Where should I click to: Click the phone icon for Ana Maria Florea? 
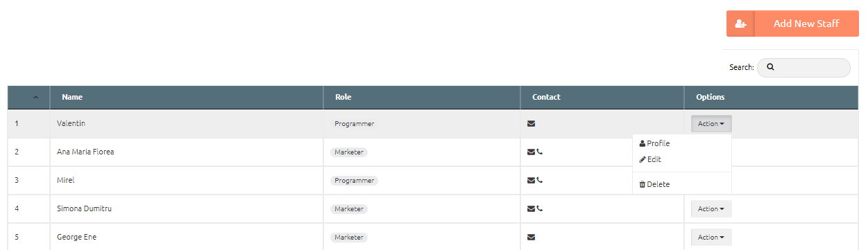tap(540, 152)
